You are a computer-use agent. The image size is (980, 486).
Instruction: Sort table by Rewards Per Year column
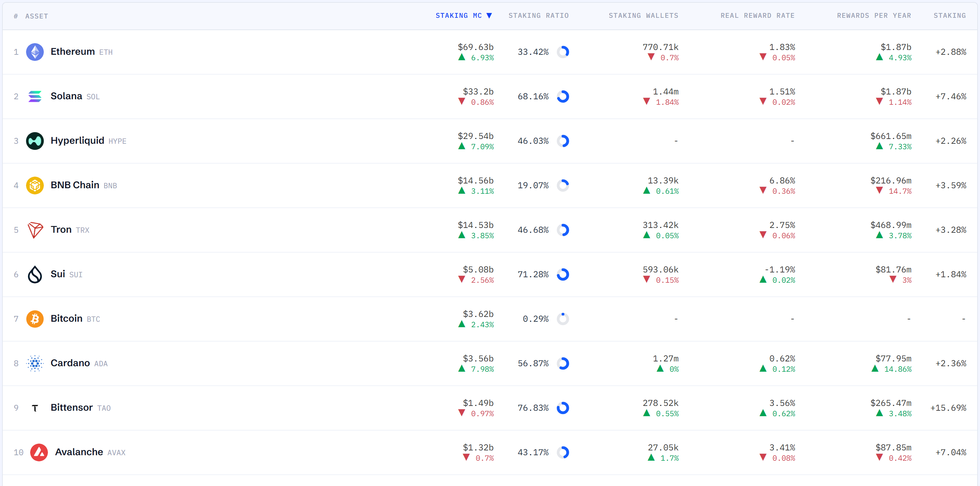[x=874, y=16]
